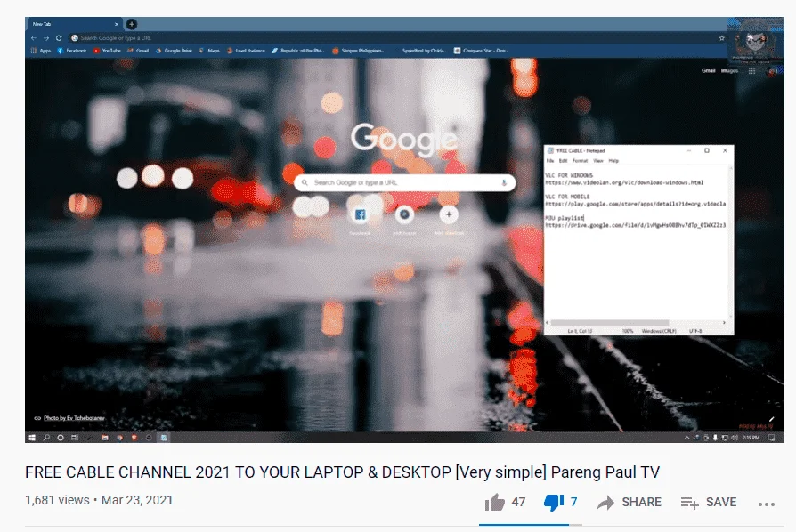Click the Chrome forward arrow
Image resolution: width=796 pixels, height=532 pixels.
[46, 38]
